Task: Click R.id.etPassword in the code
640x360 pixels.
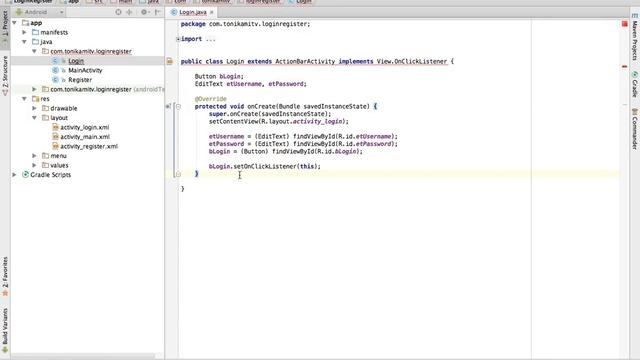Action: tap(365, 144)
